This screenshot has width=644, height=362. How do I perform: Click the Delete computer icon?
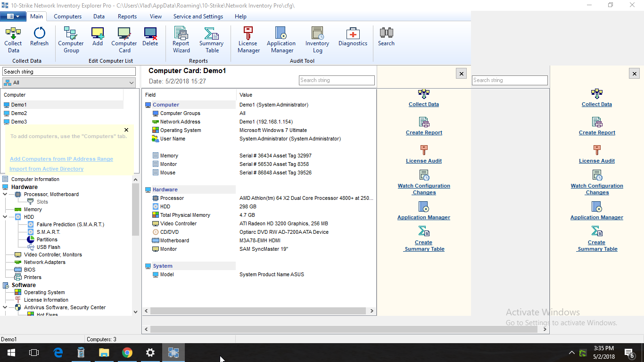(x=150, y=37)
